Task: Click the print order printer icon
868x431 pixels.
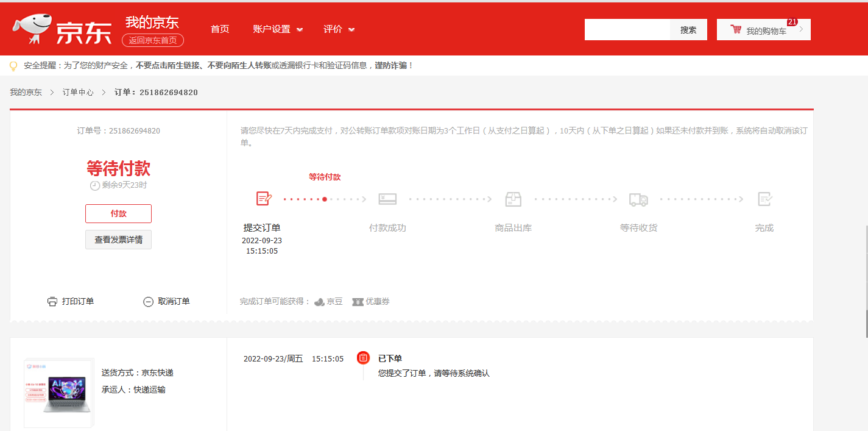Action: pyautogui.click(x=52, y=301)
